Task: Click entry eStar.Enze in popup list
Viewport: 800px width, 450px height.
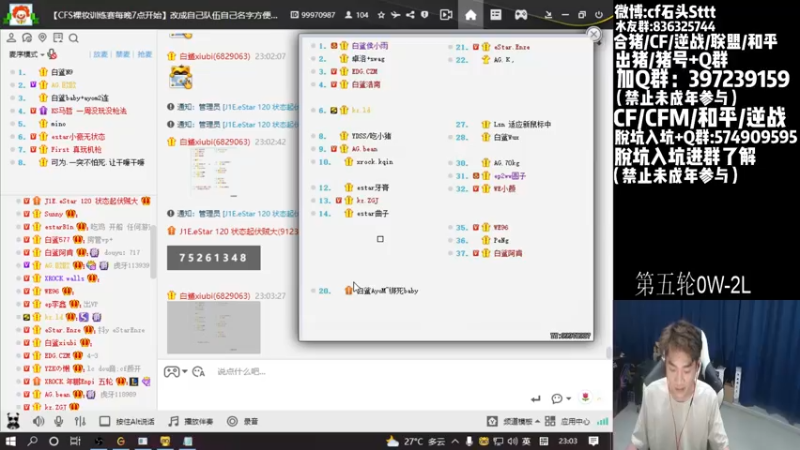Action: click(512, 47)
